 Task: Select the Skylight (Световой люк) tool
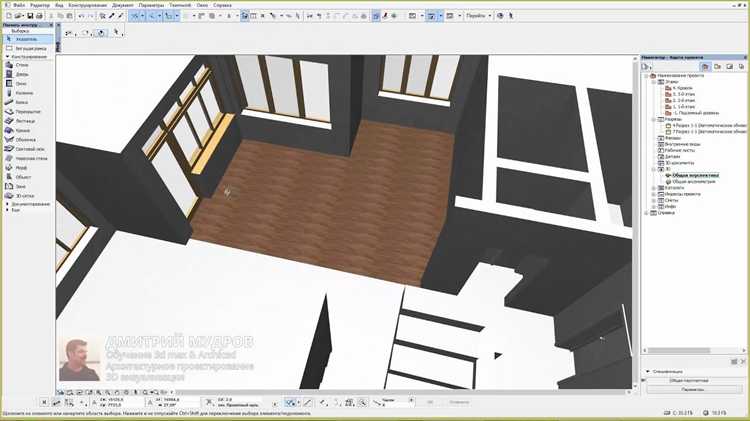(28, 149)
